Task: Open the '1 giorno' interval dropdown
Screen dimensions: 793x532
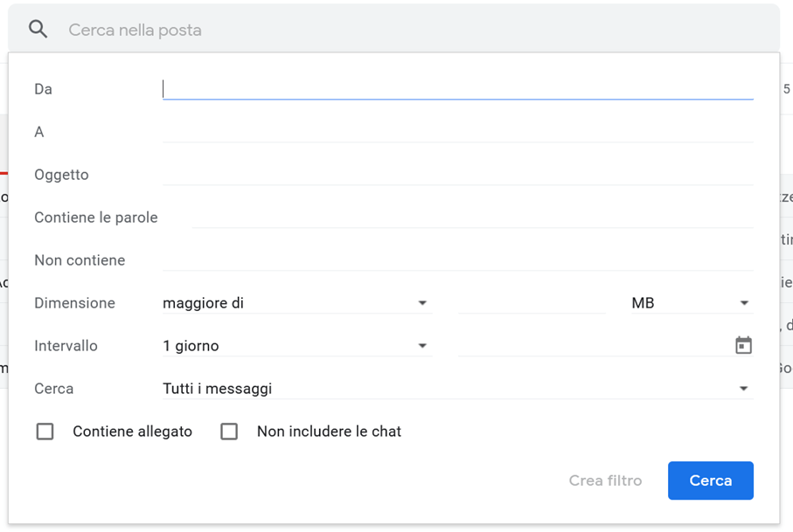Action: pos(297,346)
